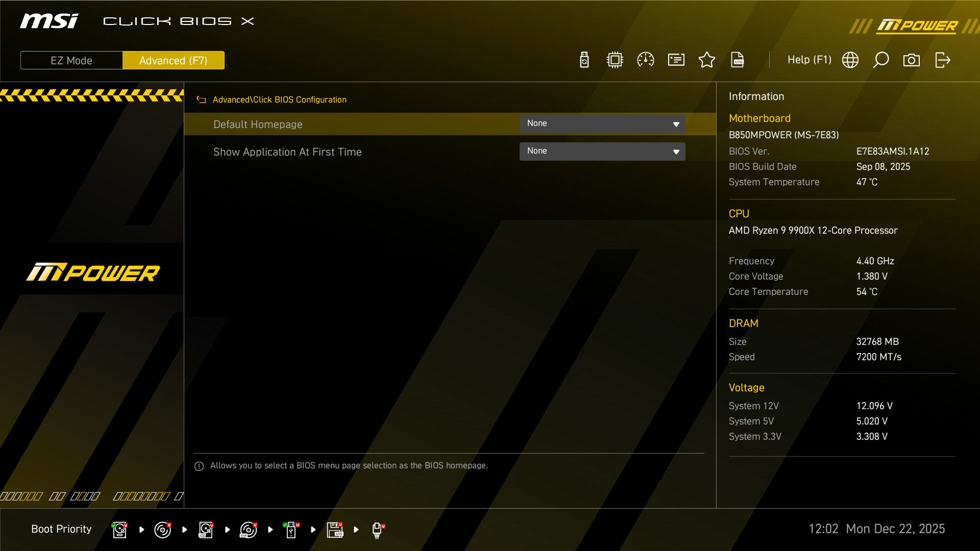Open the BIOS search magnifier icon
The image size is (980, 551).
pos(881,60)
